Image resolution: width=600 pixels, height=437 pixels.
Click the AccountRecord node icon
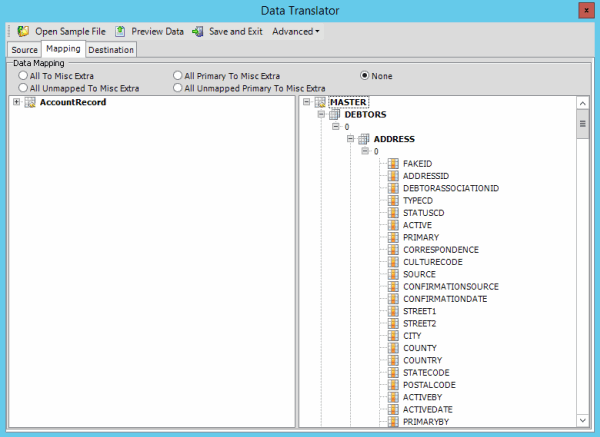[x=30, y=102]
